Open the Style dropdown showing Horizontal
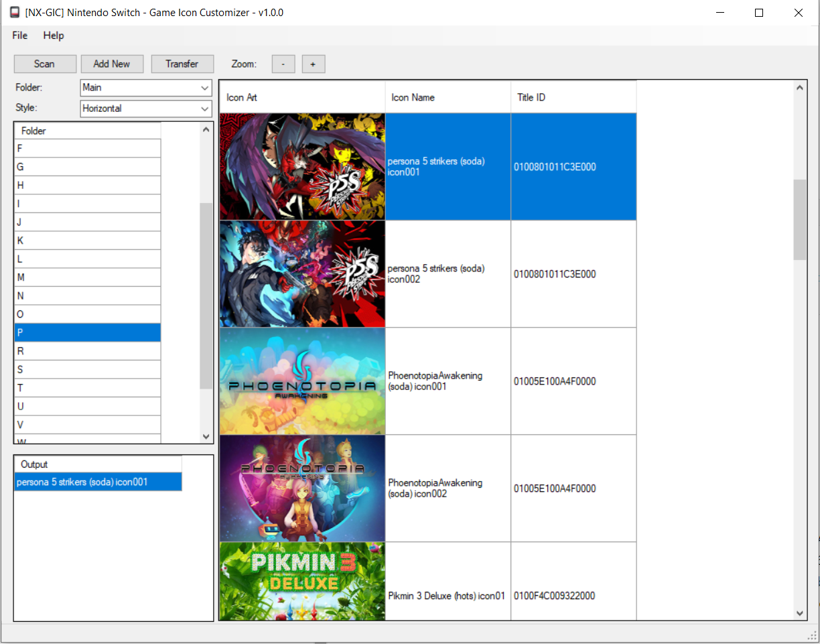This screenshot has height=644, width=820. click(x=146, y=108)
